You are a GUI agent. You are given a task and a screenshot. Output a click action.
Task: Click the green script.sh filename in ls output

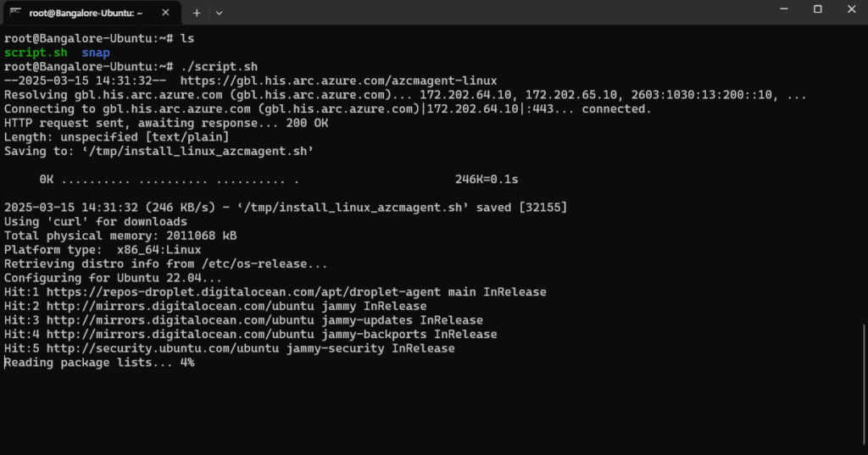pyautogui.click(x=36, y=53)
